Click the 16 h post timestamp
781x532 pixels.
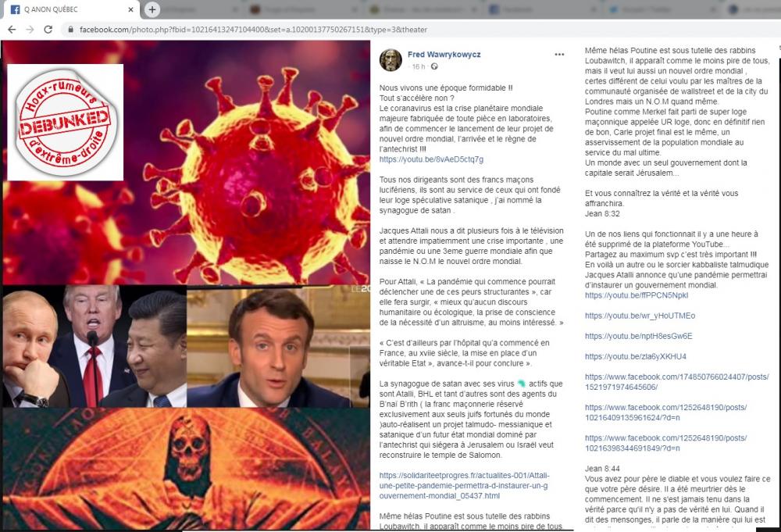(419, 66)
